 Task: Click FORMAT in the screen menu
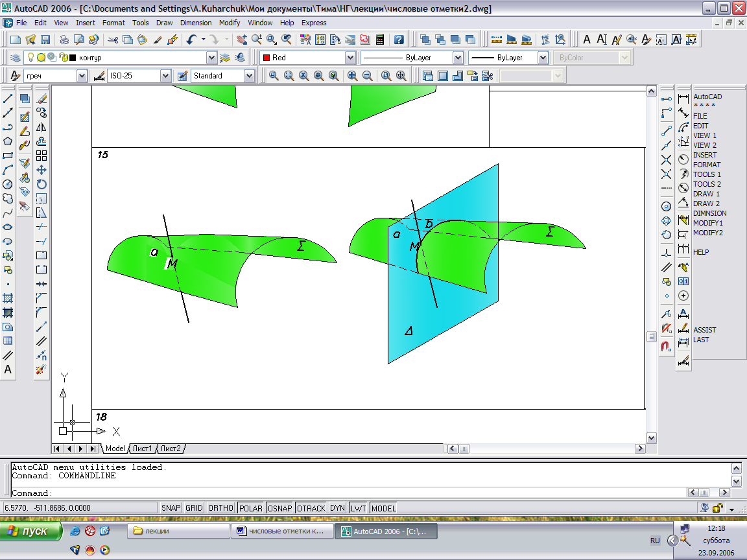(x=707, y=165)
